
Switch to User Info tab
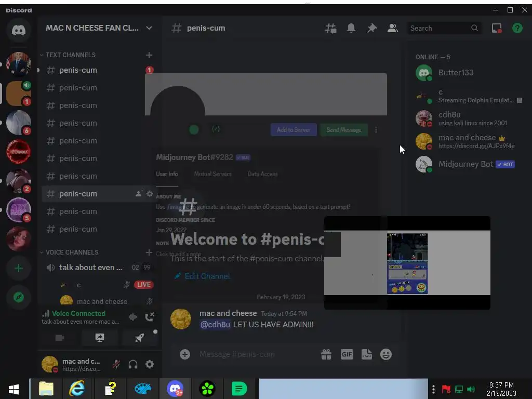tap(167, 174)
